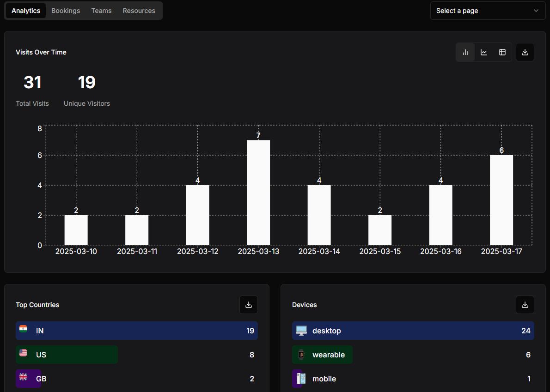Viewport: 550px width, 392px height.
Task: Open the Teams tab
Action: [101, 11]
